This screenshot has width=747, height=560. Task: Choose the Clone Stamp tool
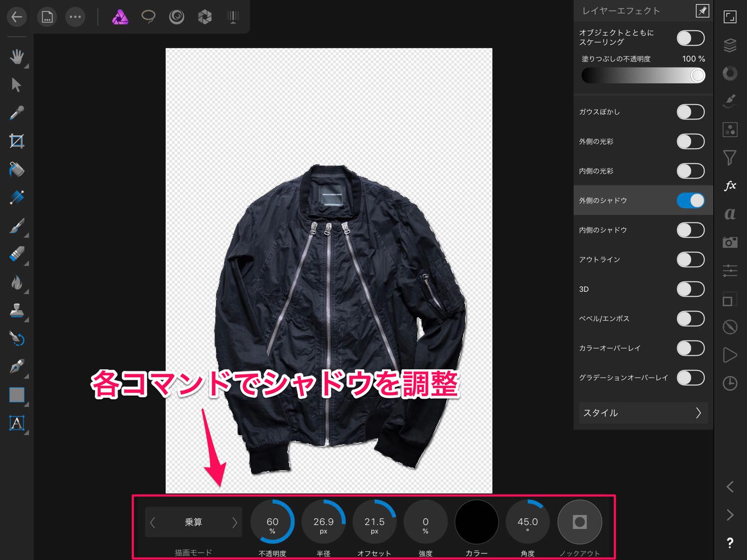(x=16, y=311)
